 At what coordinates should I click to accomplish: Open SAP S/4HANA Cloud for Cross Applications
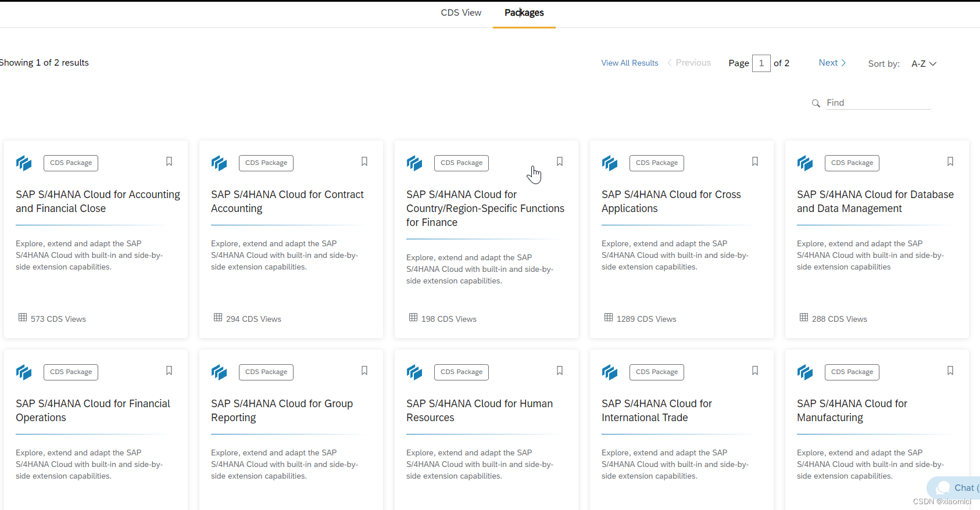point(671,202)
